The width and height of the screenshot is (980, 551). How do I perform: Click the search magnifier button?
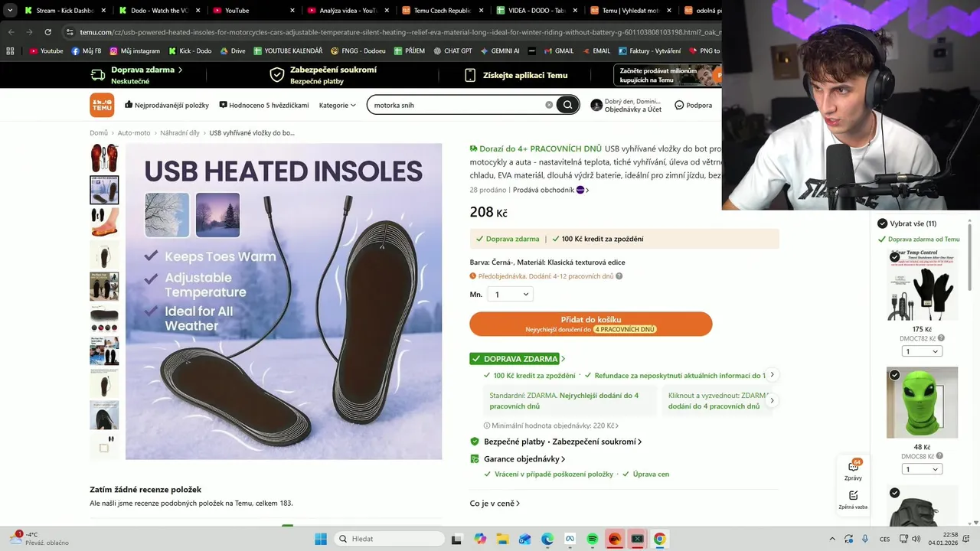567,105
